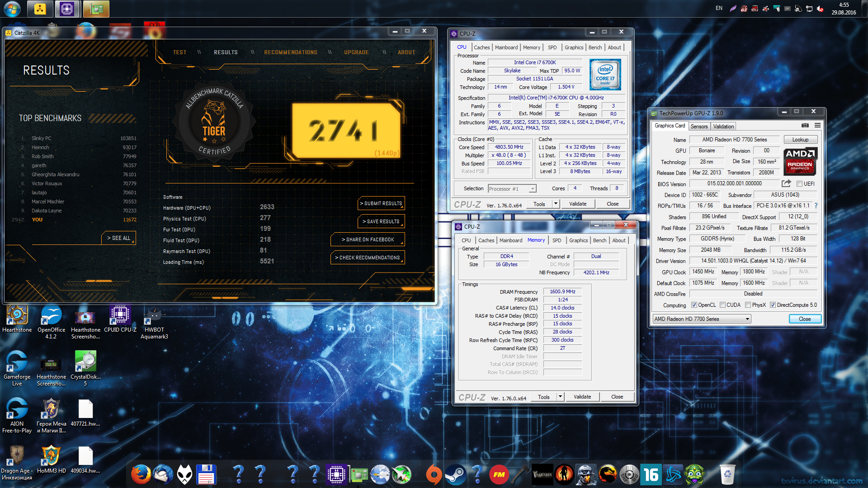Open the HoMM3 HD desktop shortcut

[51, 460]
